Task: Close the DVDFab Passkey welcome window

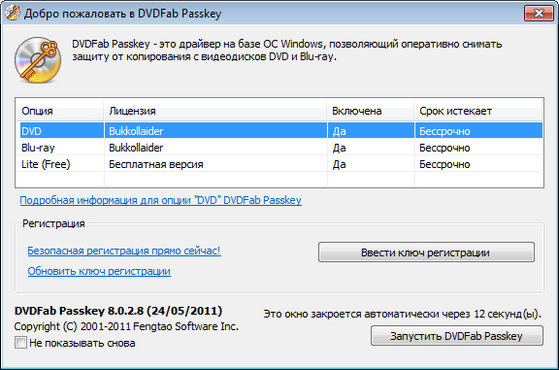Action: click(538, 13)
